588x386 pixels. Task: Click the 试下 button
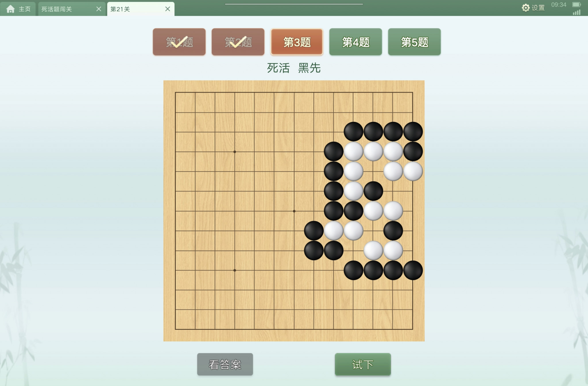tap(363, 364)
